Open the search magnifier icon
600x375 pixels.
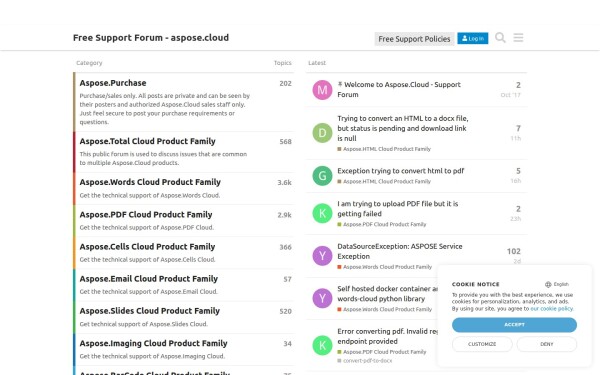tap(500, 38)
